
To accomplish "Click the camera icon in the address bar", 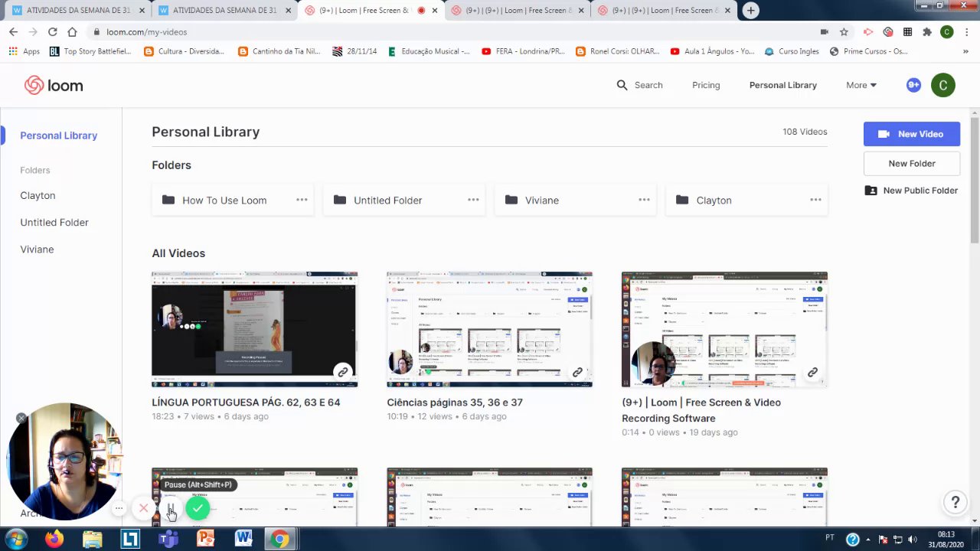I will [x=825, y=32].
